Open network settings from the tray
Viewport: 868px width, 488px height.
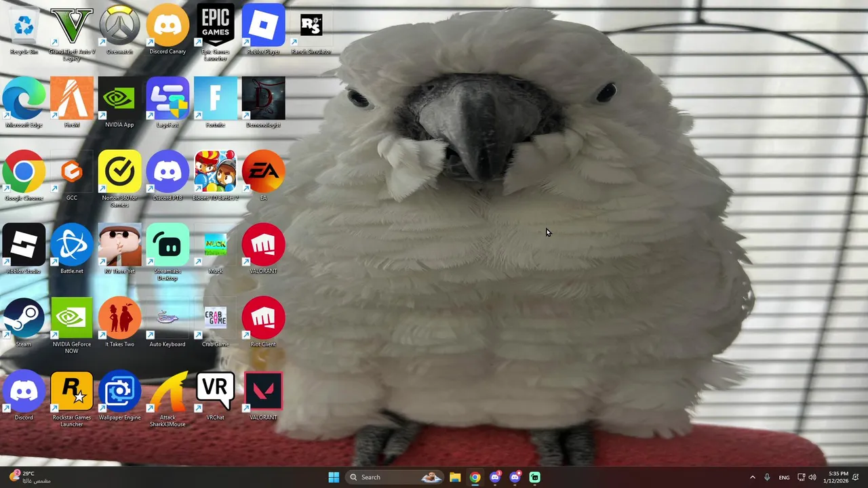(801, 477)
